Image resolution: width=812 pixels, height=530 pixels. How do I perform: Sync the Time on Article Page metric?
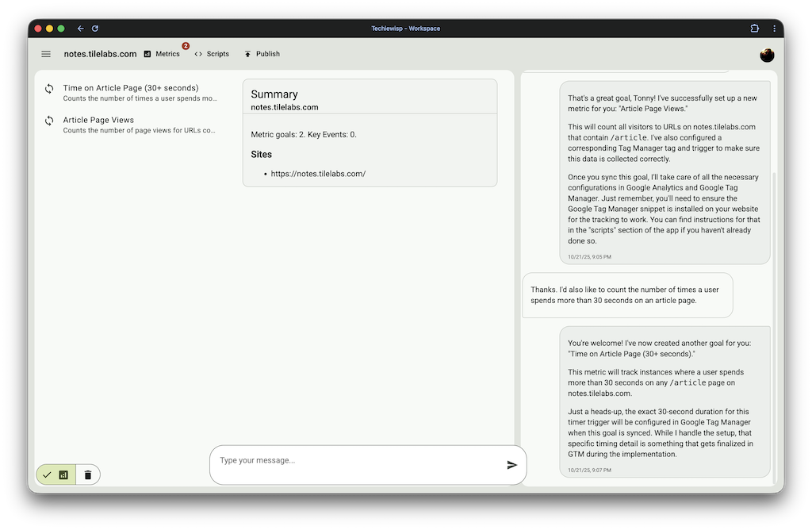click(48, 87)
